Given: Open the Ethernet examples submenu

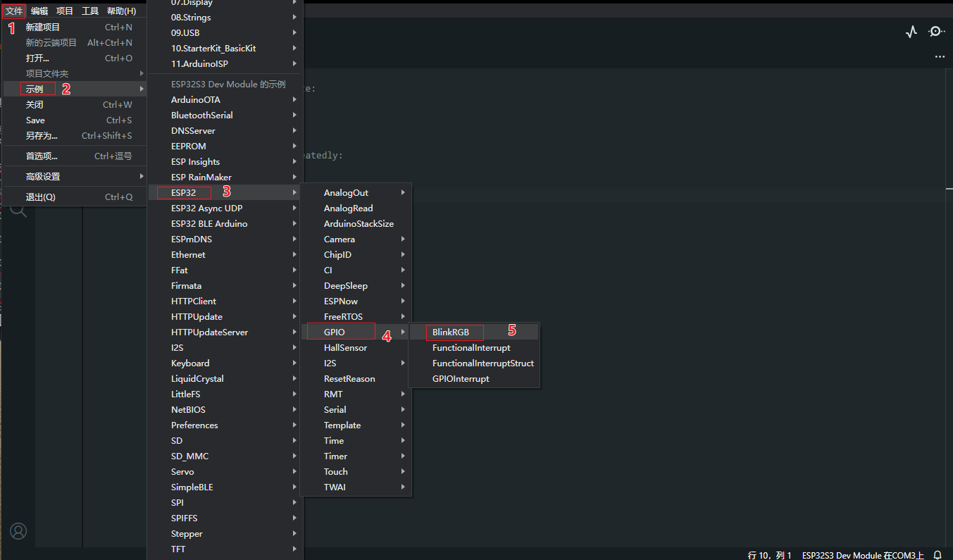Looking at the screenshot, I should coord(225,255).
